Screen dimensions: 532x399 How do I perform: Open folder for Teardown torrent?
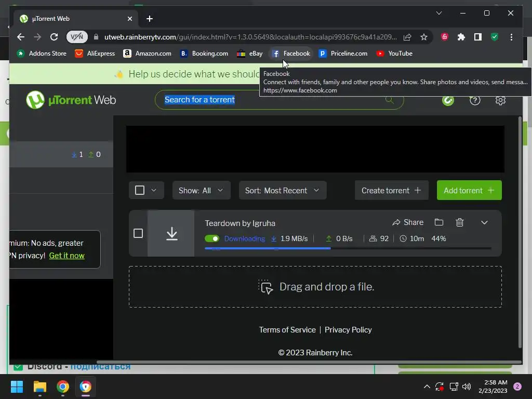point(438,222)
